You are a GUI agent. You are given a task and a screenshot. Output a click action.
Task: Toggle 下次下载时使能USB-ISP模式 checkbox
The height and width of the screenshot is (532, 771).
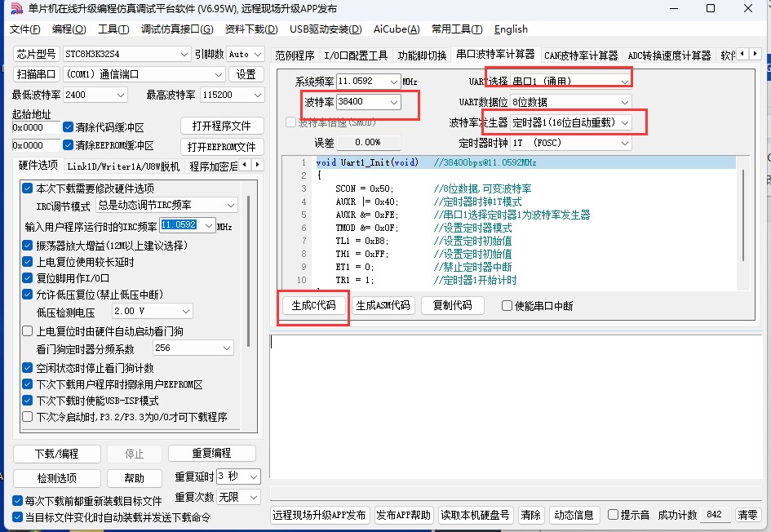click(x=28, y=401)
